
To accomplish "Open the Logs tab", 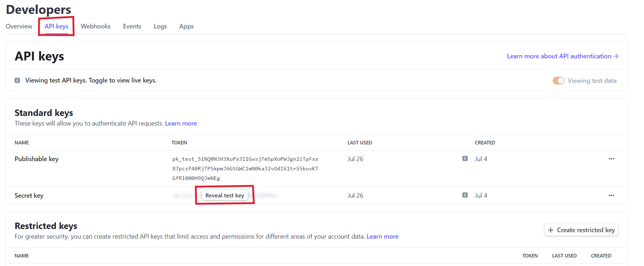I will tap(160, 26).
